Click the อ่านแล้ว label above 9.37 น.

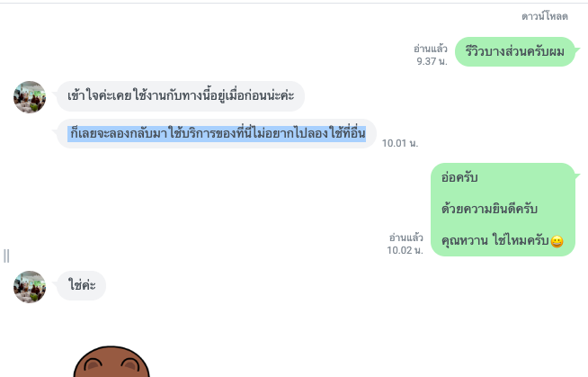431,49
